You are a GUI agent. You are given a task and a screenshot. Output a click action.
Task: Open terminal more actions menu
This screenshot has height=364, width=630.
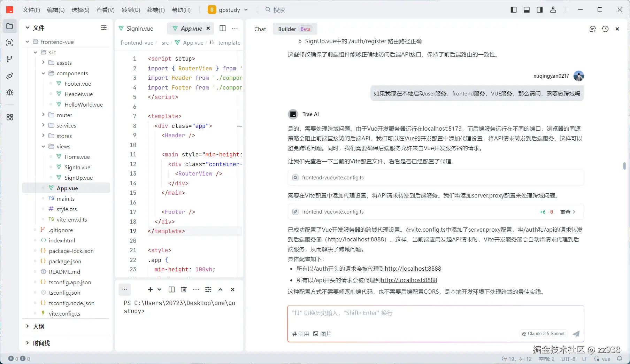click(196, 289)
